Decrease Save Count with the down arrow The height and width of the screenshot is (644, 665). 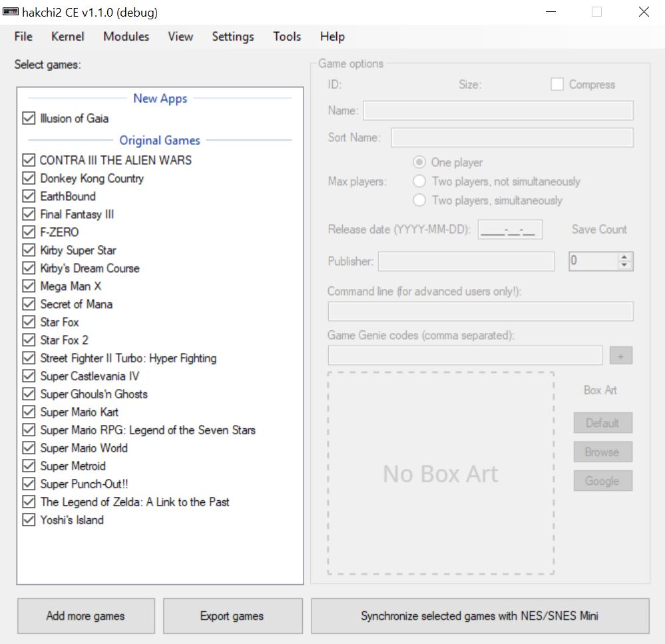pyautogui.click(x=624, y=265)
